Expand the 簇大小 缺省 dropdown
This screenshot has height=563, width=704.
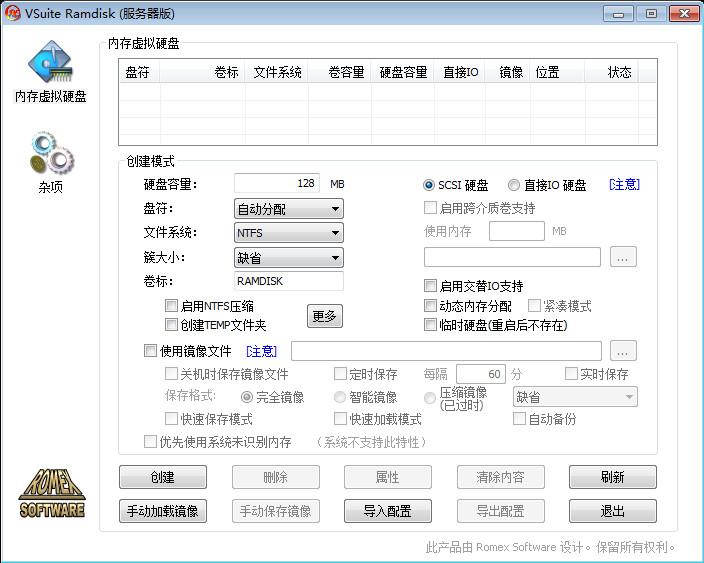[288, 258]
